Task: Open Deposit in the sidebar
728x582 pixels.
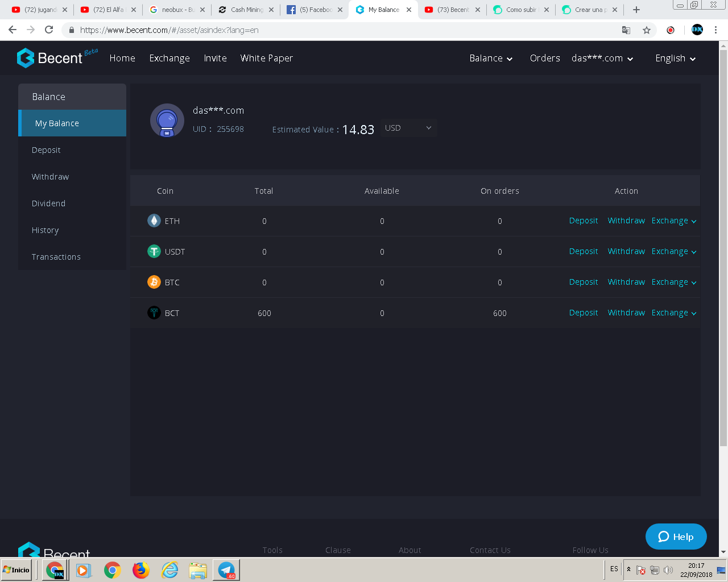Action: point(72,150)
